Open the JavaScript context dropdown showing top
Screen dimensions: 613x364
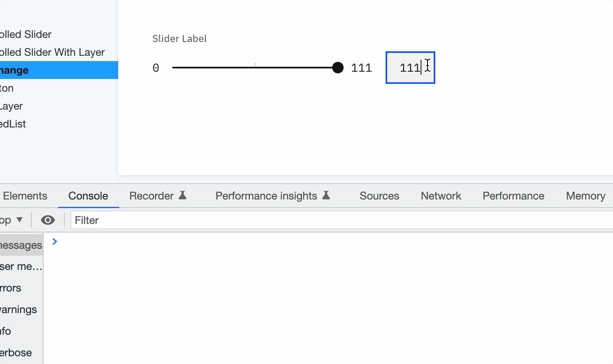(x=13, y=220)
